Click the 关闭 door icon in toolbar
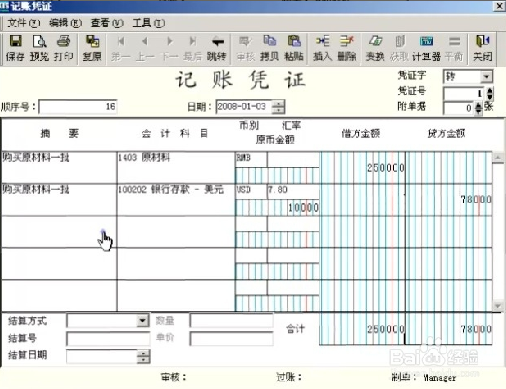506x389 pixels. tap(482, 41)
